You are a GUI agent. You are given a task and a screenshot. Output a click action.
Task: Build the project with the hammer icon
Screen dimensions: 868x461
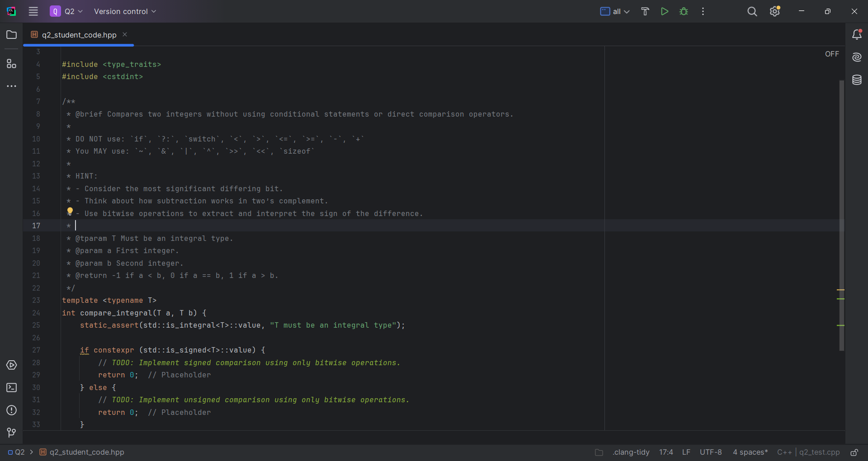click(x=645, y=11)
